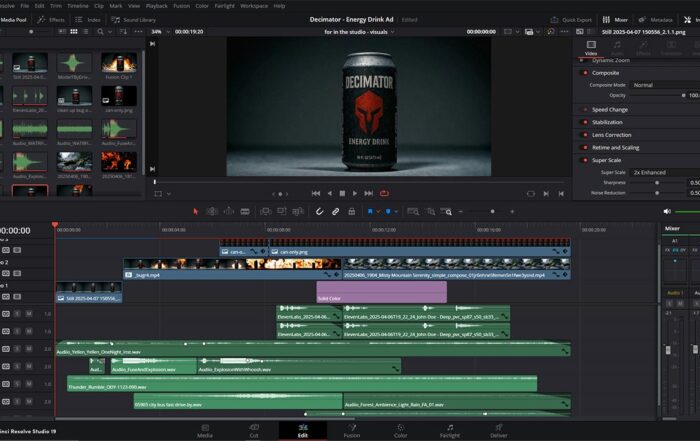This screenshot has height=441, width=700.
Task: Stop playback in the viewer
Action: (x=342, y=193)
